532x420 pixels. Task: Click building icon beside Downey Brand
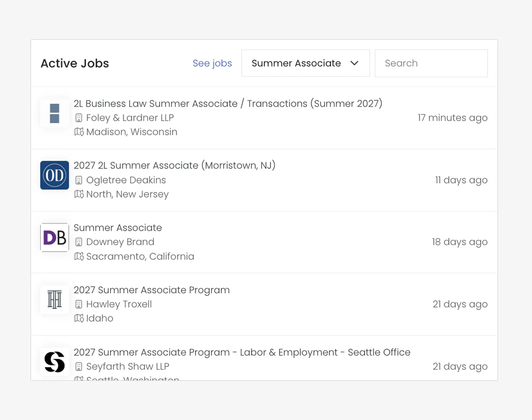(79, 242)
